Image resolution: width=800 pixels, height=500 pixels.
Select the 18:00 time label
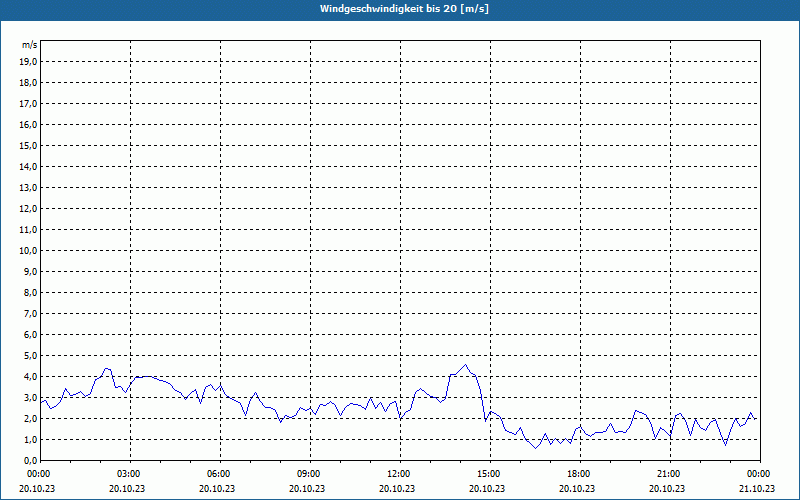580,474
